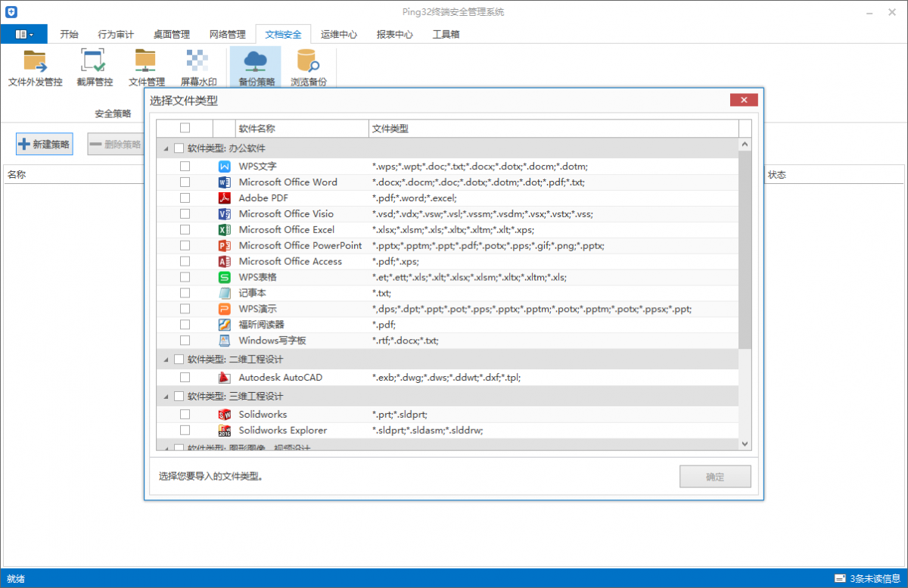The image size is (908, 588).
Task: Tick the select-all checkbox in header
Action: 185,129
